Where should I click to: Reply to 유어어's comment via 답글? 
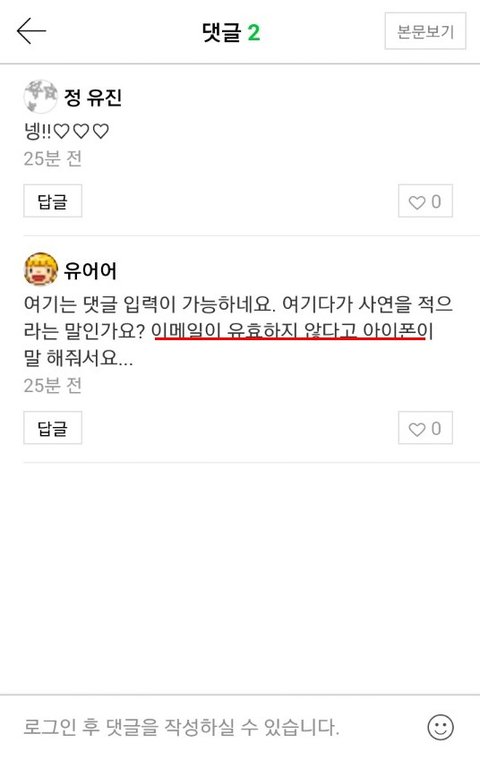[52, 428]
